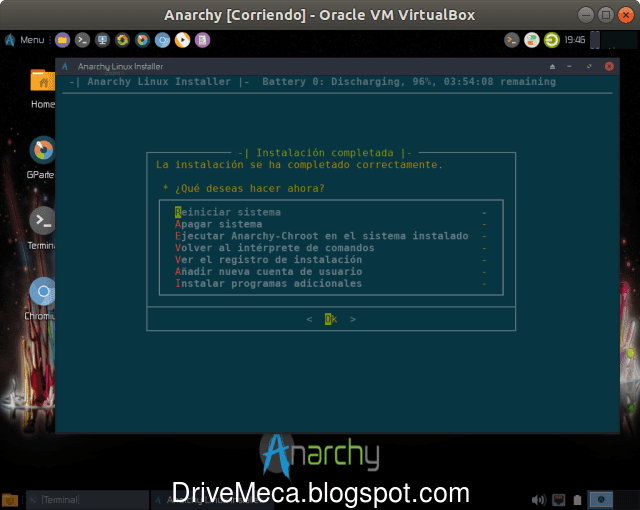Maximize the VirtualBox window
Image resolution: width=640 pixels, height=510 pixels.
click(606, 15)
